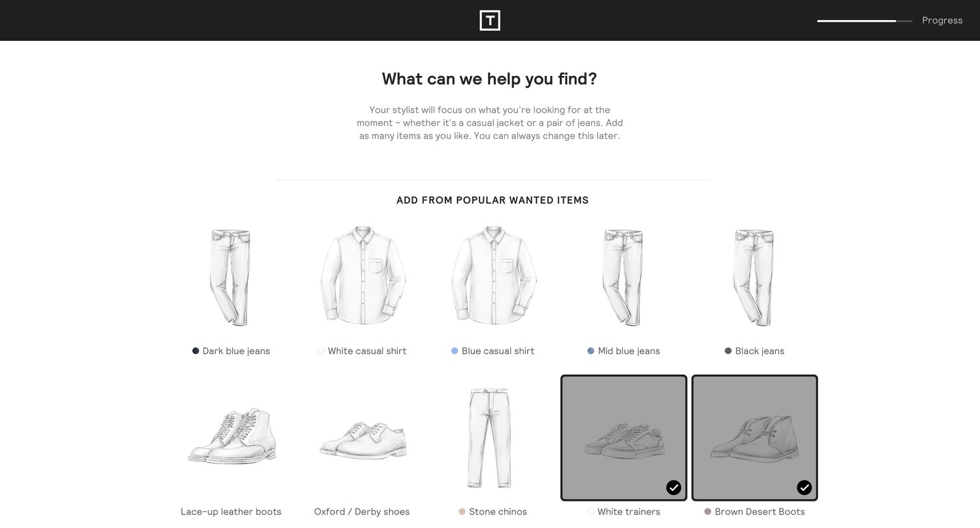Click the "What can we help you find?" heading
Viewport: 980px width, 528px height.
tap(489, 79)
